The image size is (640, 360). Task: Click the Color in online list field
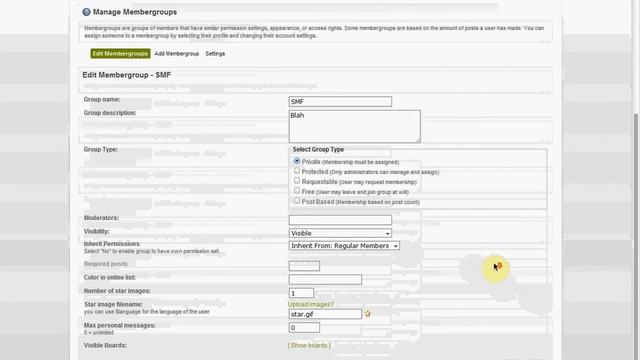coord(325,280)
